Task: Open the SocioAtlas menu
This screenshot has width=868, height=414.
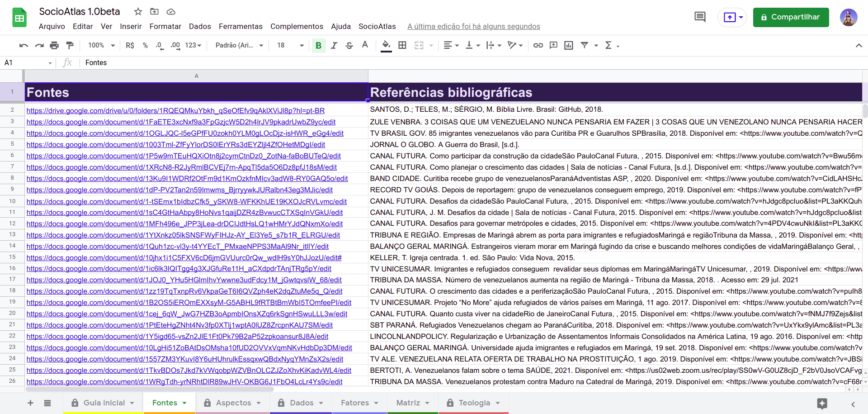Action: [377, 26]
